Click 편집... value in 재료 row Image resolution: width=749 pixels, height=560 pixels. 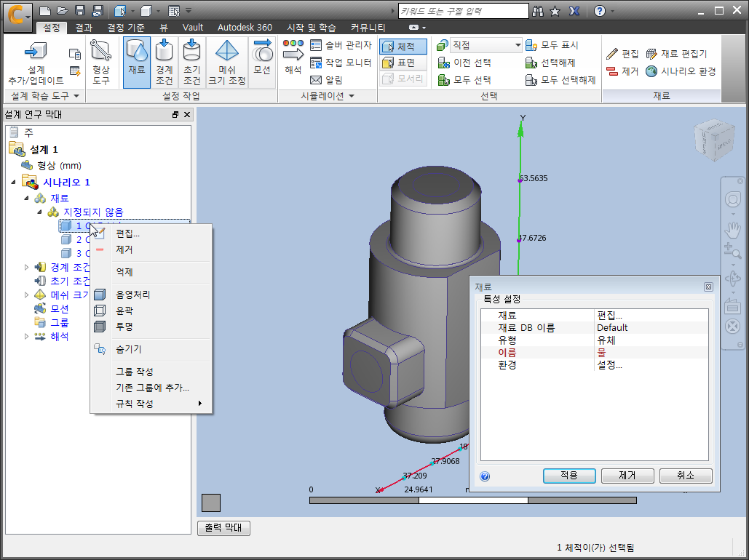tap(609, 315)
